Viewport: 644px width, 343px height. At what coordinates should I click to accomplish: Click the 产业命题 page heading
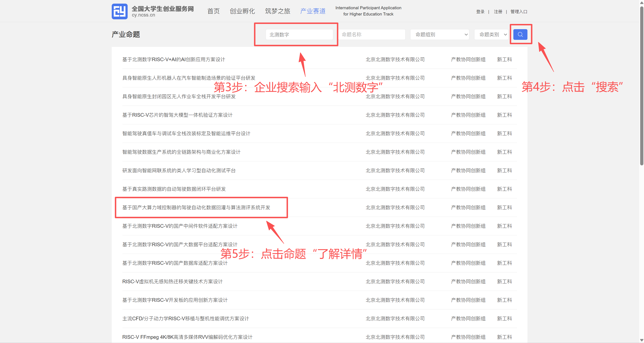point(126,34)
